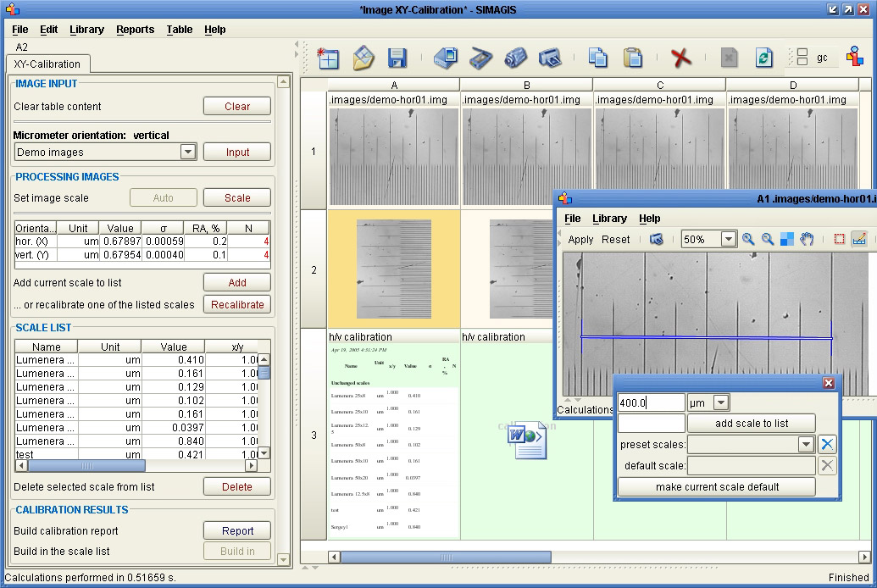Click the paste clipboard icon
The width and height of the screenshot is (877, 588).
[632, 58]
